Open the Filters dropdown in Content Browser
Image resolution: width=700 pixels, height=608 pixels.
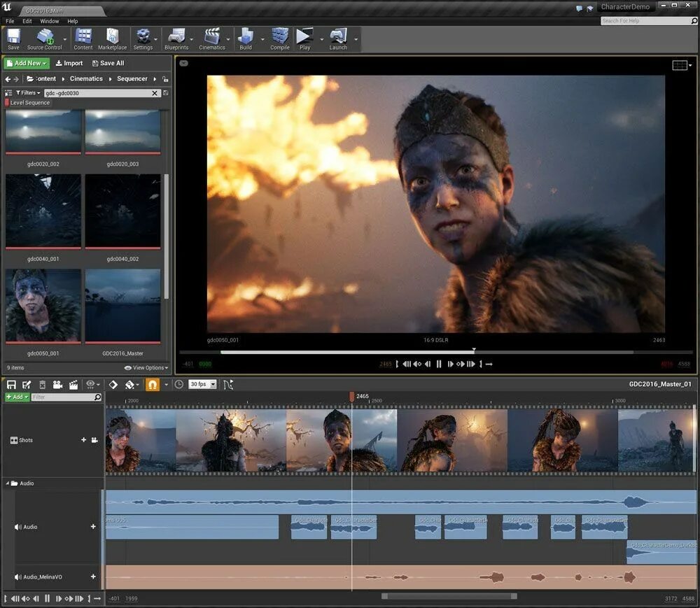(x=28, y=92)
